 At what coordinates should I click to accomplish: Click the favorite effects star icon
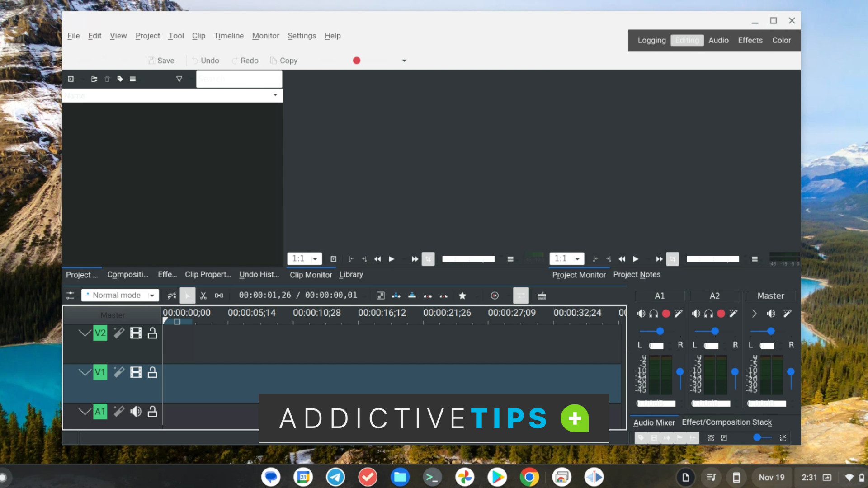click(462, 296)
